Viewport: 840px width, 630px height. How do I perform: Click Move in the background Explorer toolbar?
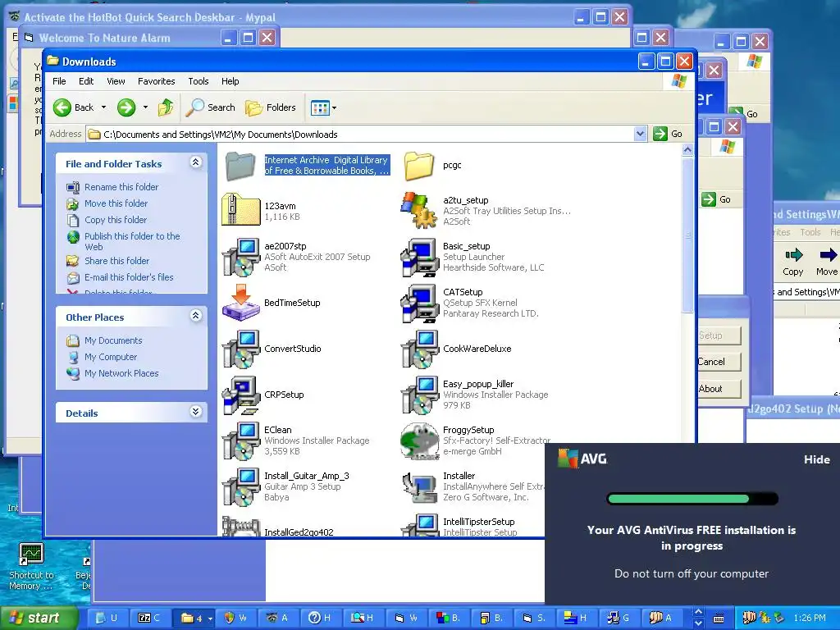827,262
